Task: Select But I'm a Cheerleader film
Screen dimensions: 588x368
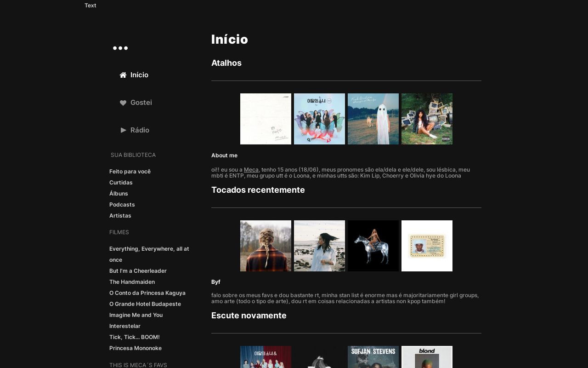Action: click(x=138, y=271)
